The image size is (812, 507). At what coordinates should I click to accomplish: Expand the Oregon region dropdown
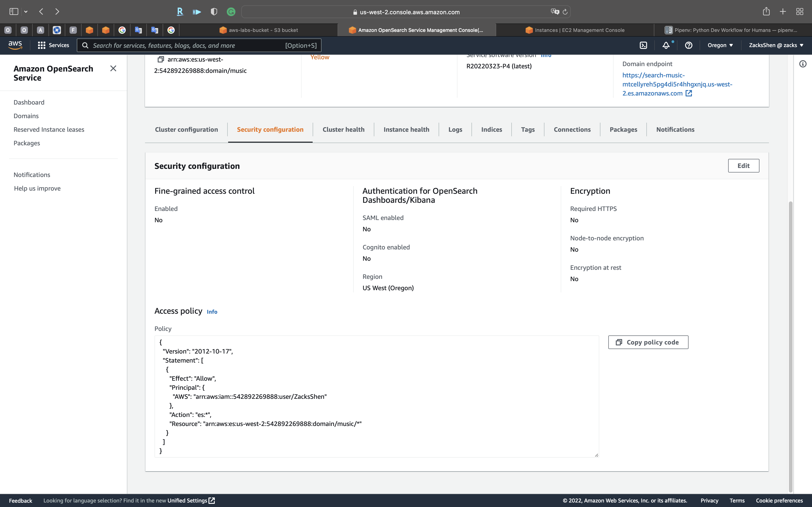(720, 45)
